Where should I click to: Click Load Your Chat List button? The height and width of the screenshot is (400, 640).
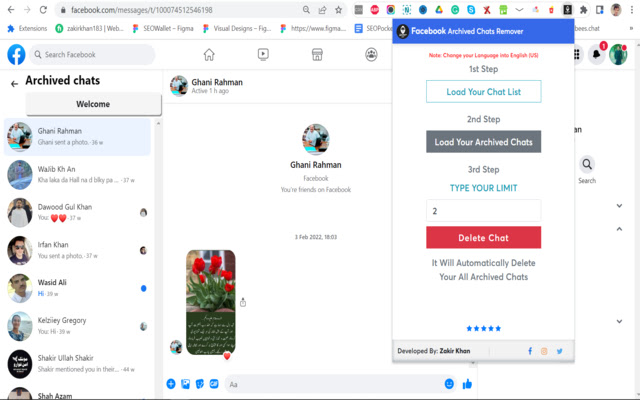pyautogui.click(x=484, y=91)
